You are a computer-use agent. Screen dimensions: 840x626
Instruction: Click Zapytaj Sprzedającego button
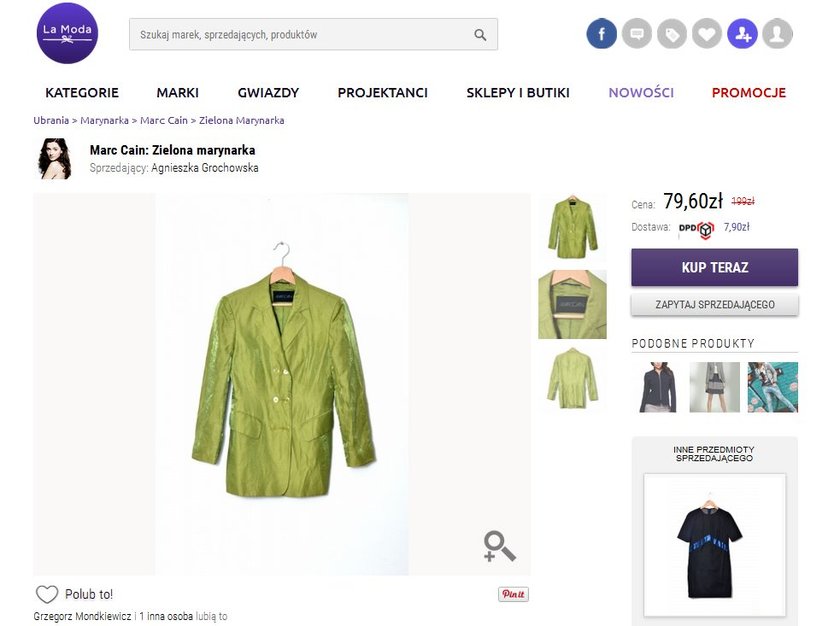point(714,304)
